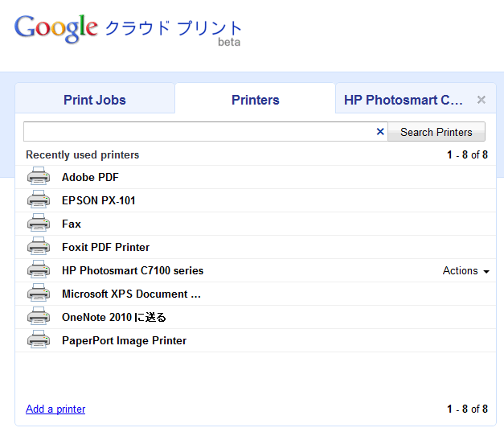Clear the printer search field

click(380, 132)
